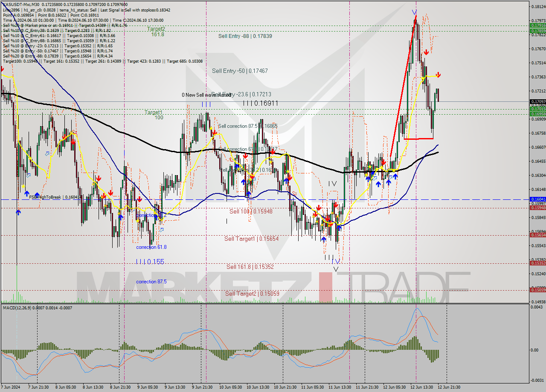Click the green 0.17916 price tag
The image size is (546, 392).
[x=537, y=26]
